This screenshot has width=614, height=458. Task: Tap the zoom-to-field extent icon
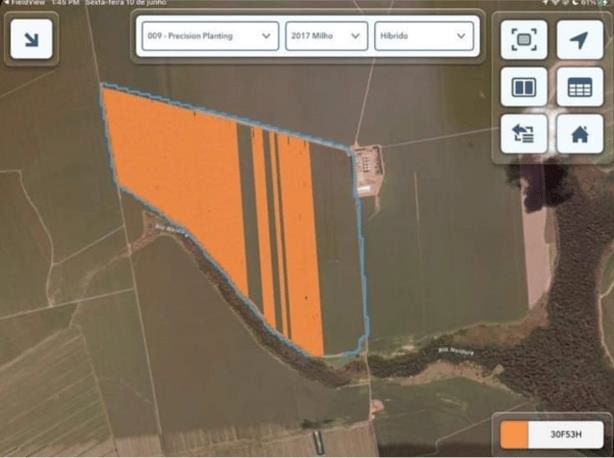pos(524,40)
